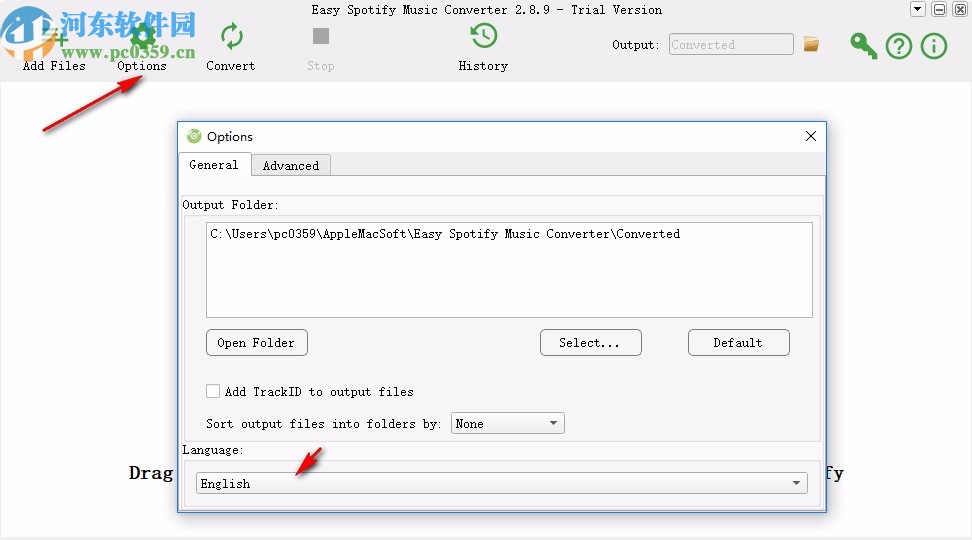972x540 pixels.
Task: Open the Options gear icon in toolbar
Action: tap(143, 37)
